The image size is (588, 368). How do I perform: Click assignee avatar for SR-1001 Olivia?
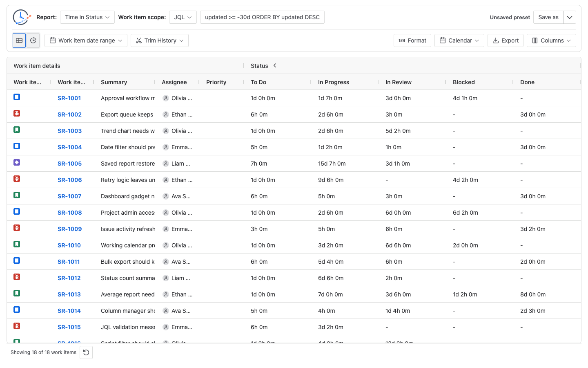click(166, 98)
